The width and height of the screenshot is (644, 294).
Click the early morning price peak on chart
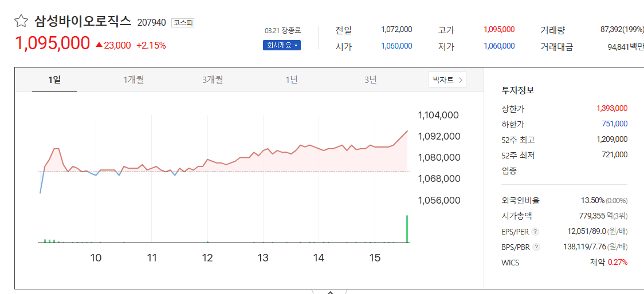click(56, 149)
